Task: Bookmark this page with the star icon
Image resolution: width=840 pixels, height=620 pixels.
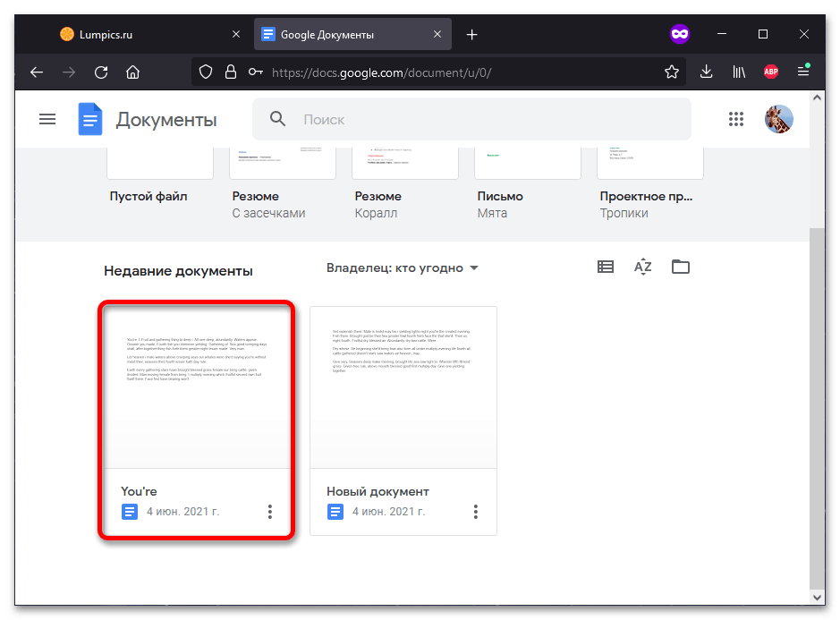Action: click(x=672, y=72)
